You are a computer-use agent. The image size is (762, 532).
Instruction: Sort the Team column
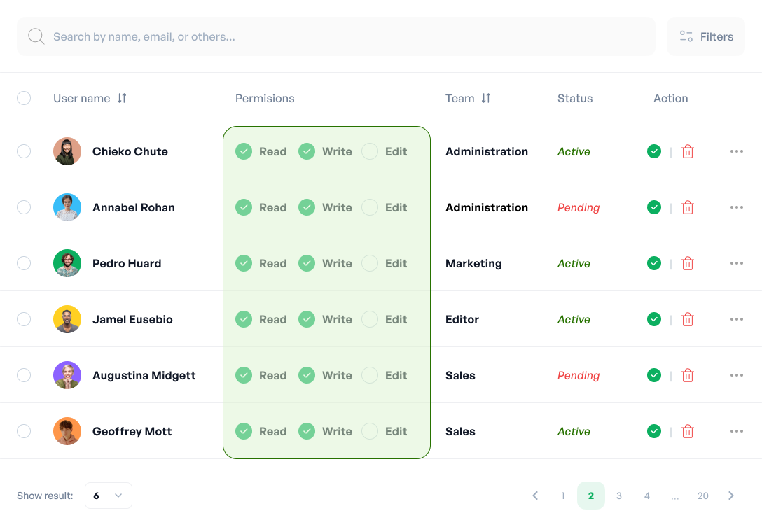486,98
